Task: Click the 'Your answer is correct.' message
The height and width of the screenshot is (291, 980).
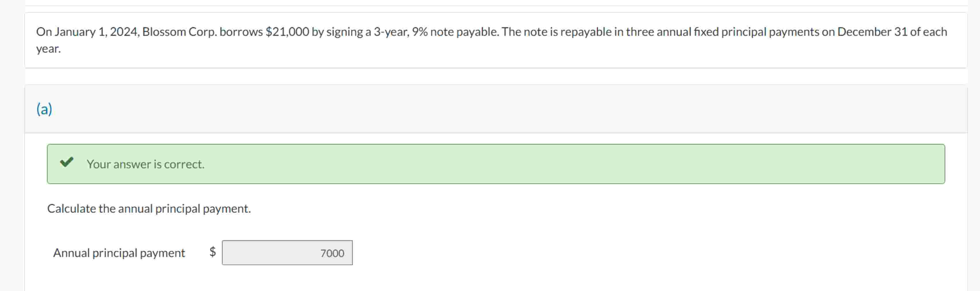Action: pos(146,164)
